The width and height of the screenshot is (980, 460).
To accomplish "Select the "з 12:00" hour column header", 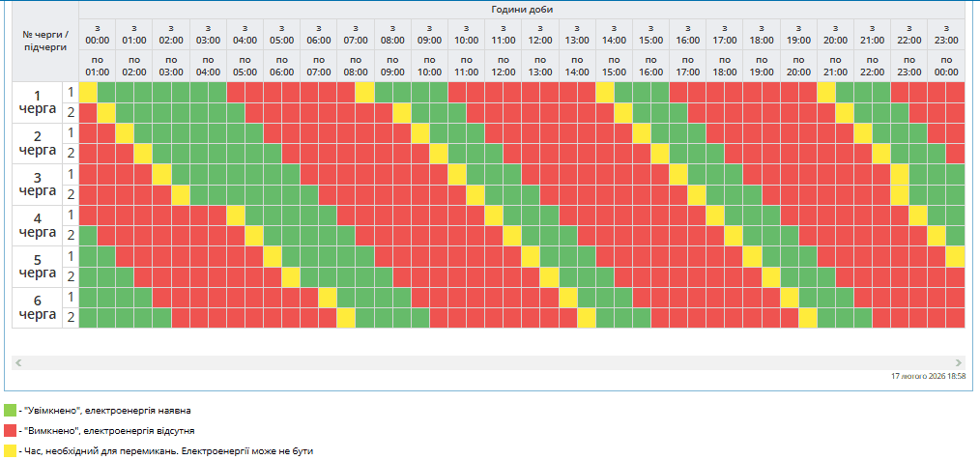I will [540, 34].
